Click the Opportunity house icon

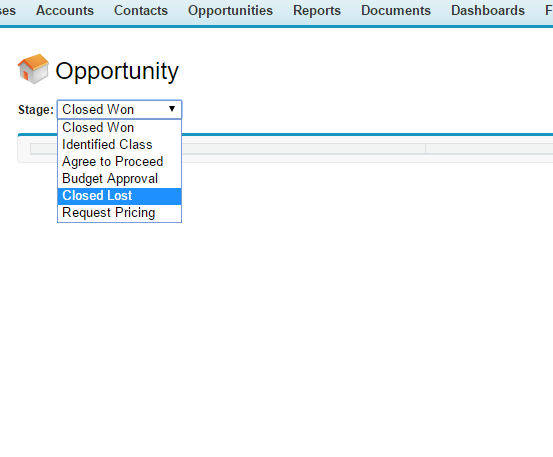click(x=33, y=69)
